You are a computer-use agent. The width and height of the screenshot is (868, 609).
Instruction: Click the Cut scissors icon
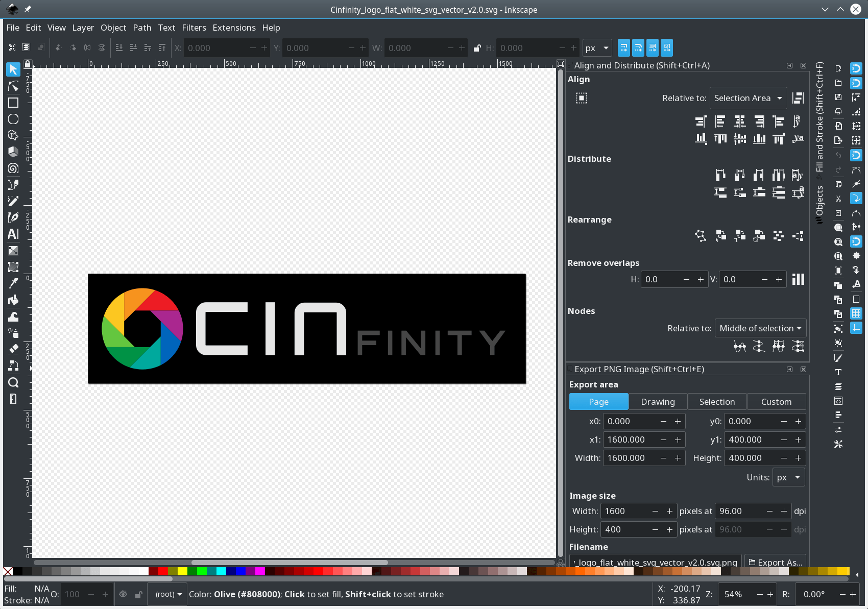838,199
